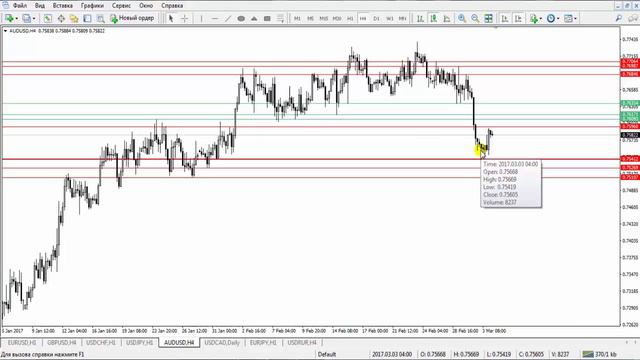Open the chart templates icon
This screenshot has width=640, height=360.
[x=568, y=18]
